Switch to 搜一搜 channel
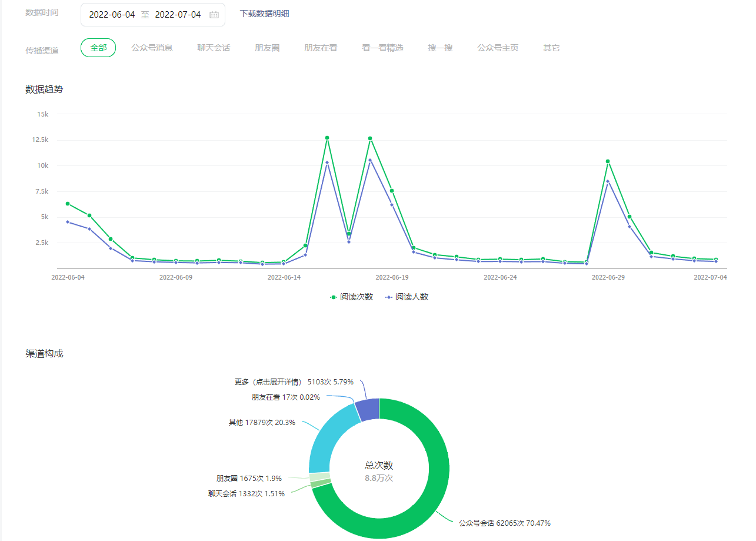This screenshot has width=756, height=541. (x=440, y=48)
